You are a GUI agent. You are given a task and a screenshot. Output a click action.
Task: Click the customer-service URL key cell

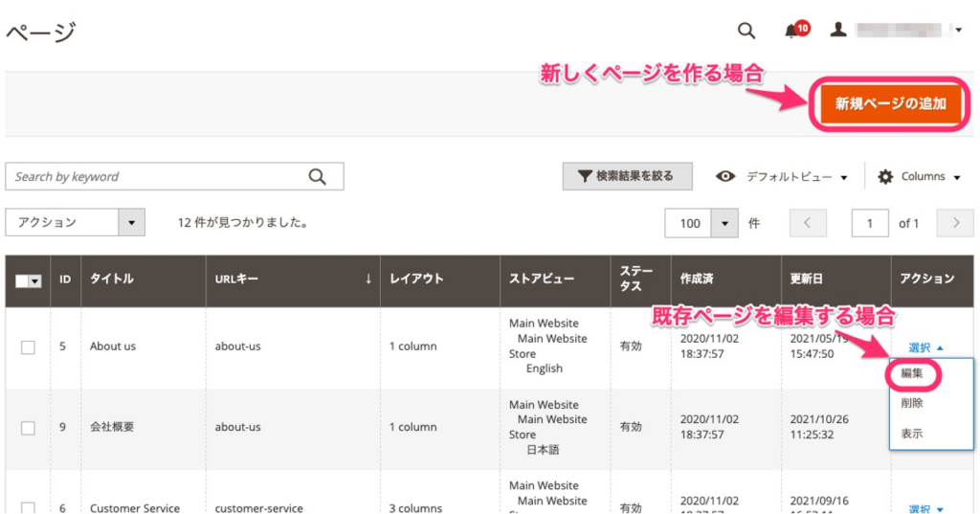(258, 508)
